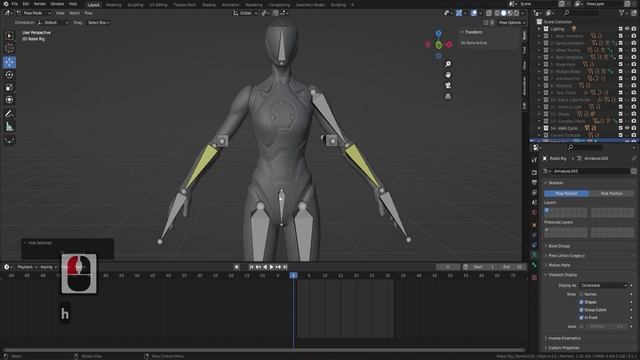Screen dimensions: 640x360
Task: Switch to the Modeling workspace tab
Action: coord(113,5)
